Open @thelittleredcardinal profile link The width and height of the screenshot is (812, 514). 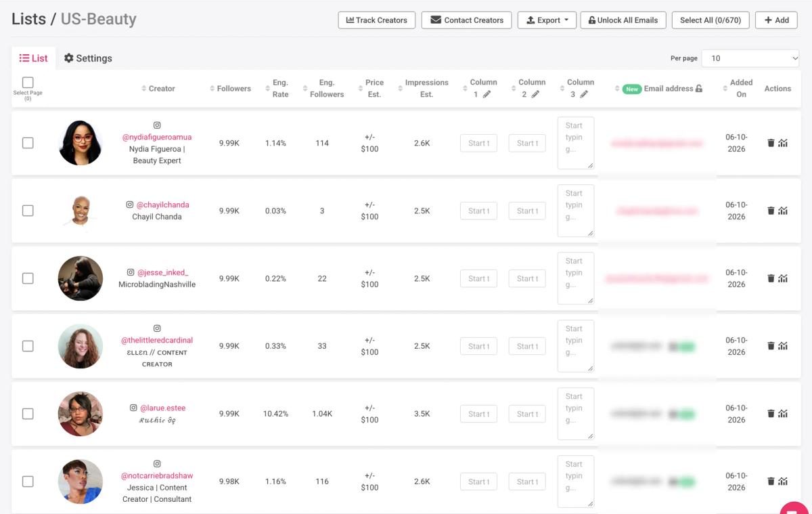157,340
